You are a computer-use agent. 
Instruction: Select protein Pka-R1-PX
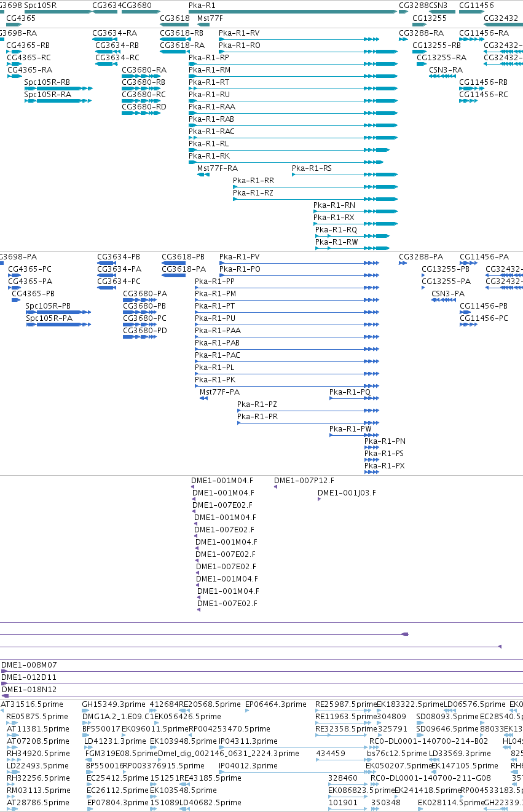(x=385, y=465)
